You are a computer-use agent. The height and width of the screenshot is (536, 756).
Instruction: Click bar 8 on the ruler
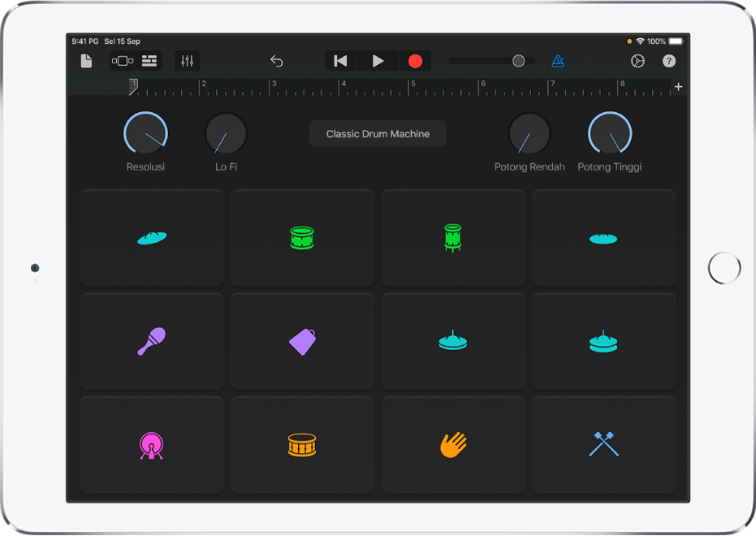click(623, 84)
